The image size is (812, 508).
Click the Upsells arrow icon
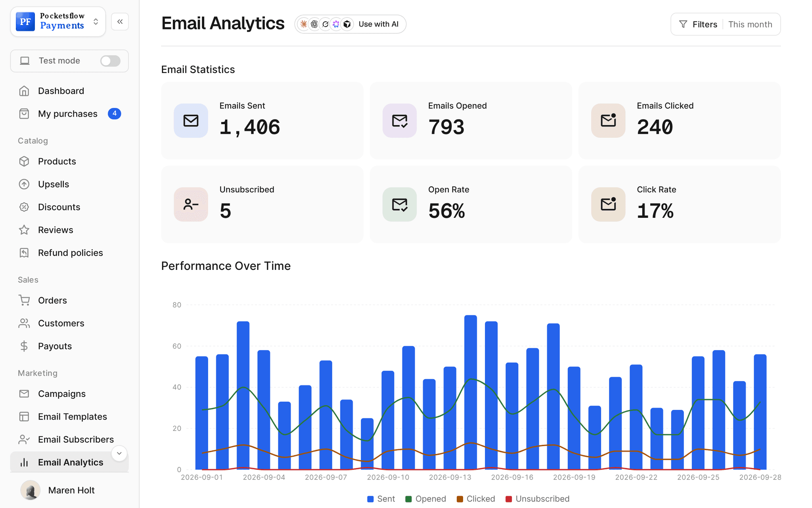(24, 184)
